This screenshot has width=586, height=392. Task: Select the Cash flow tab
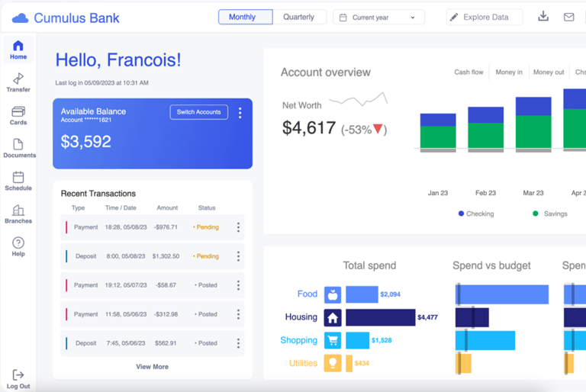pyautogui.click(x=468, y=72)
